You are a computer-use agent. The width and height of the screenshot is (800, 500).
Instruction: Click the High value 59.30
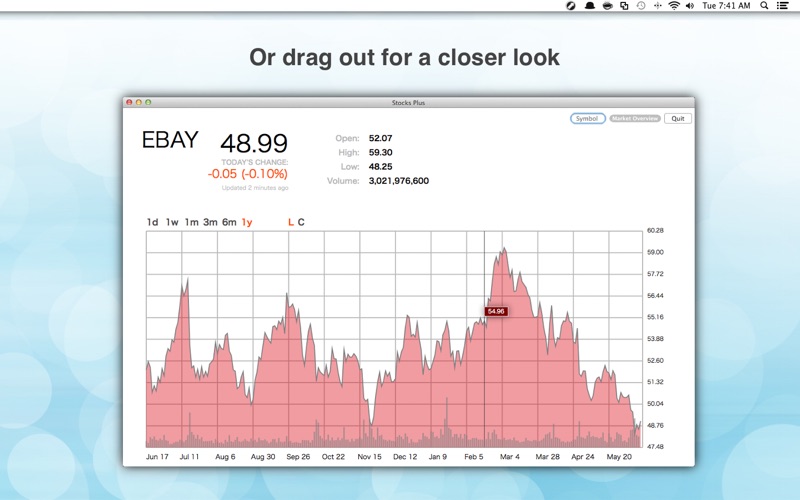(x=380, y=153)
